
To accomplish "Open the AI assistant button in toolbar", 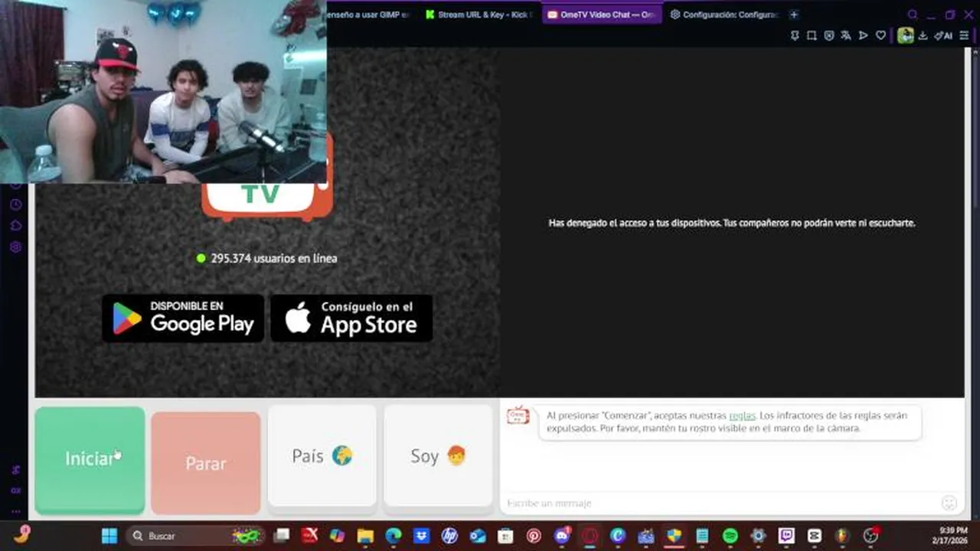I will (943, 35).
